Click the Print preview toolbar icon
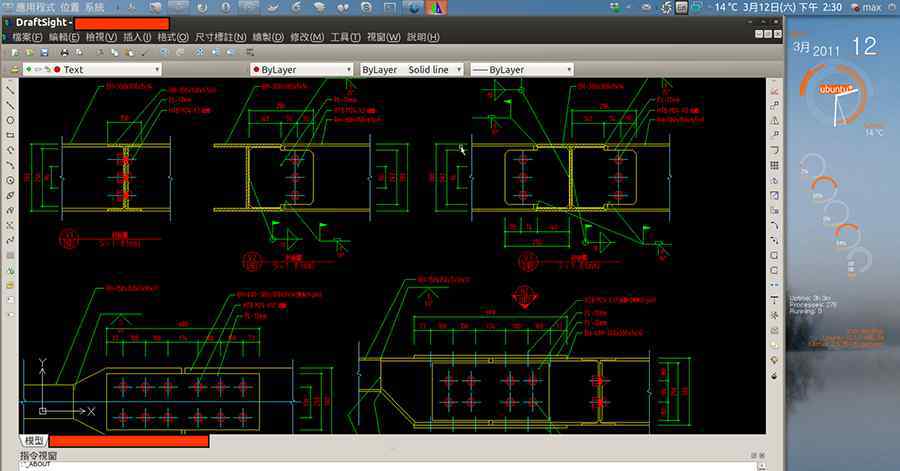This screenshot has width=900, height=471. pyautogui.click(x=79, y=53)
